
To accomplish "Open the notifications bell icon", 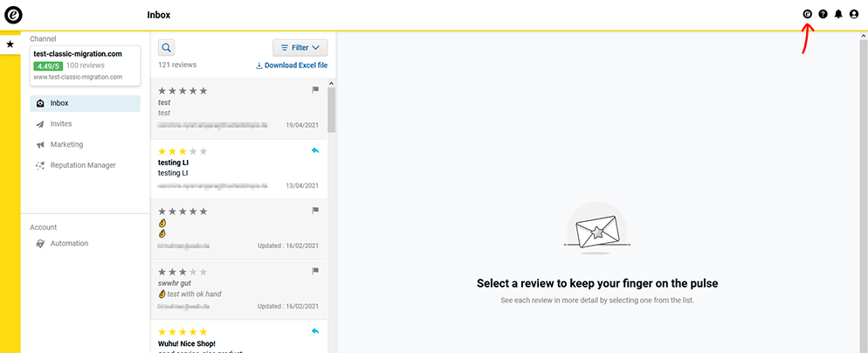I will click(x=838, y=14).
